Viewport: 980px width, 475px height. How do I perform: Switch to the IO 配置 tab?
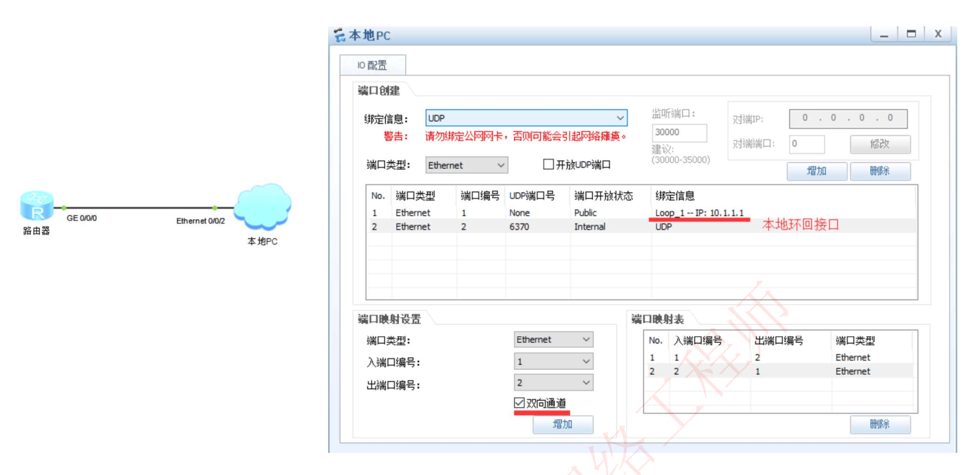point(372,65)
